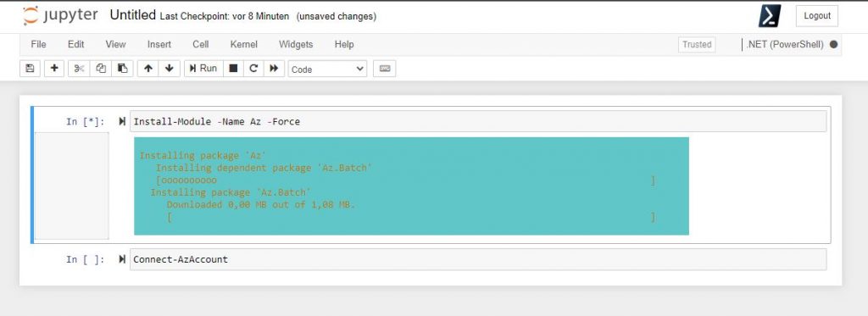Click the Run button
Viewport: 868px width, 316px height.
(x=203, y=69)
